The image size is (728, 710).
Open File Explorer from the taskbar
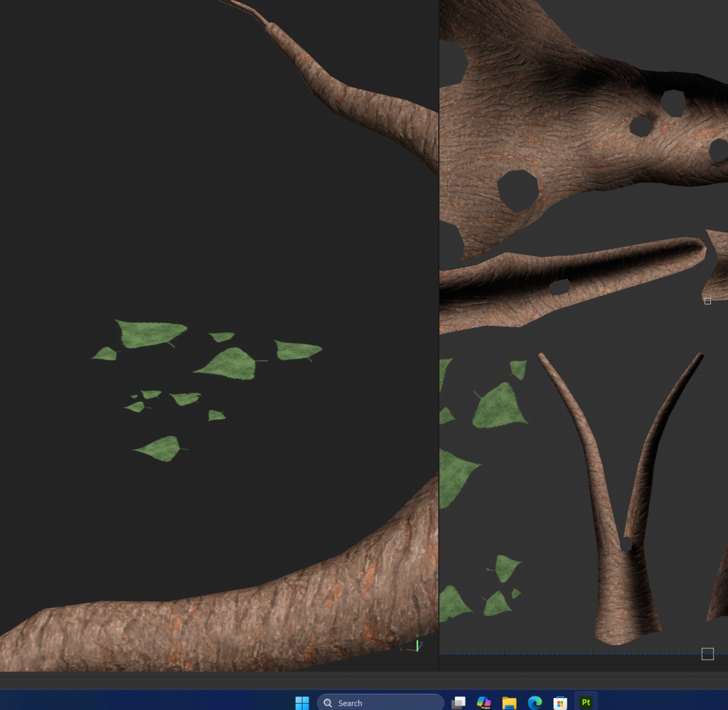(x=509, y=702)
